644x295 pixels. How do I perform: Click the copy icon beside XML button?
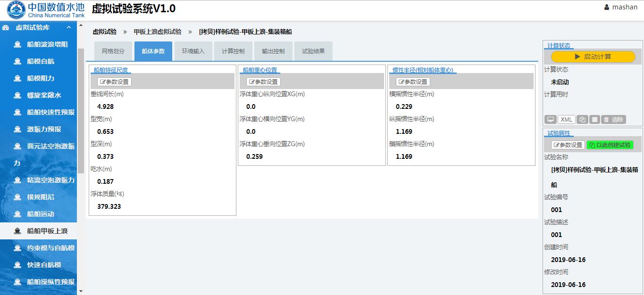(x=582, y=120)
